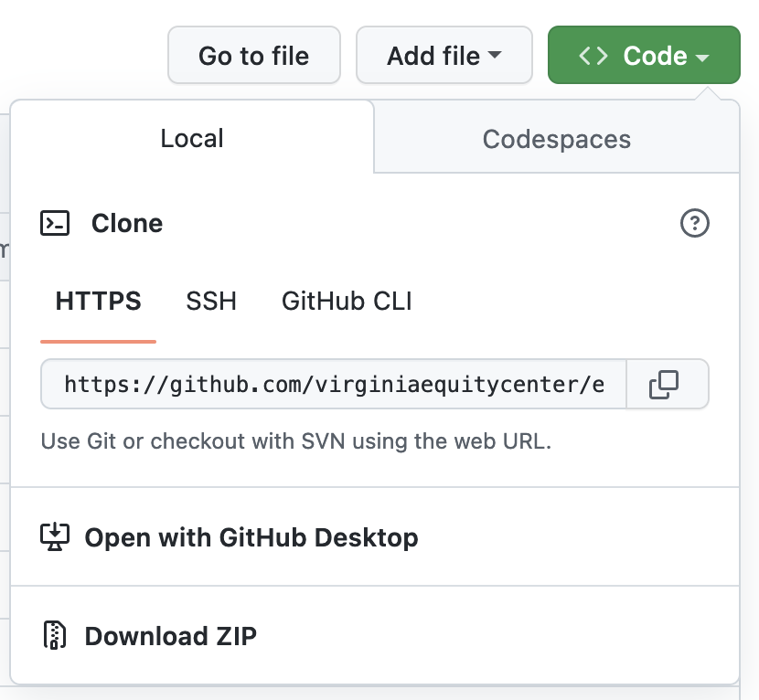Image resolution: width=759 pixels, height=700 pixels.
Task: Click the Go to file button
Action: (253, 55)
